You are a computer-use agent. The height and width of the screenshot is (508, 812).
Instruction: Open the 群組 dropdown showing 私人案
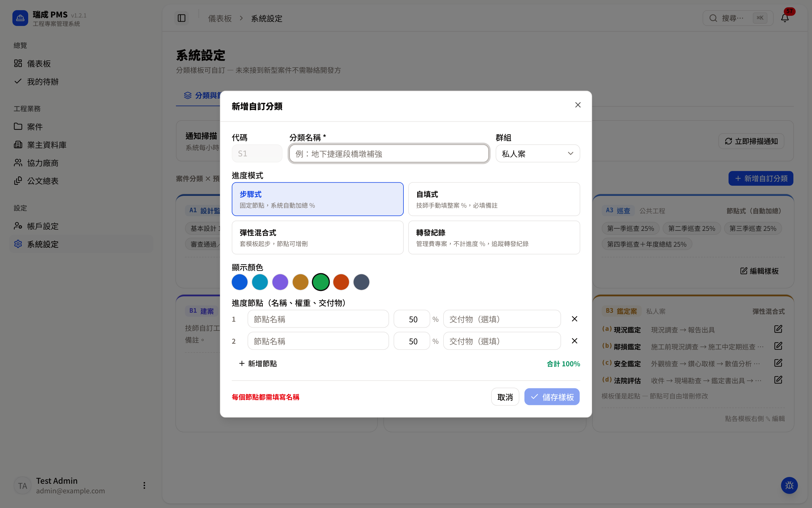[x=538, y=154]
